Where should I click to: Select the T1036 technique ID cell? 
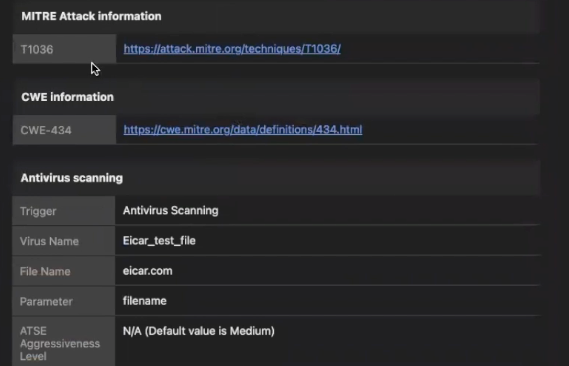coord(64,49)
